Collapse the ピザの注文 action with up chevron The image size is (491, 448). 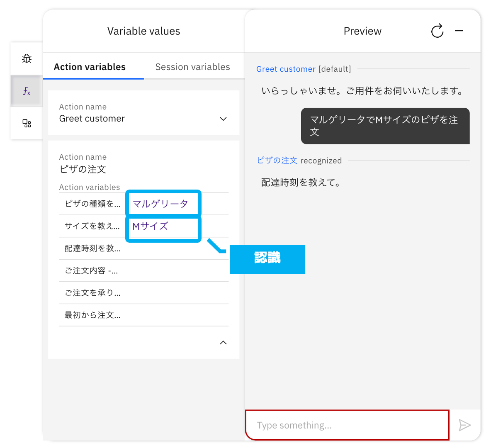[223, 342]
